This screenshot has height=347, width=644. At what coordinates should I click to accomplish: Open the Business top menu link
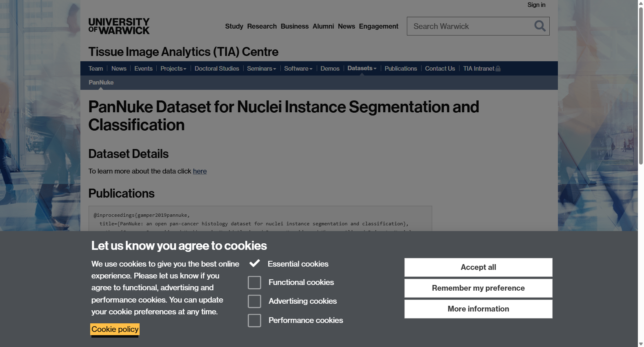[x=295, y=26]
